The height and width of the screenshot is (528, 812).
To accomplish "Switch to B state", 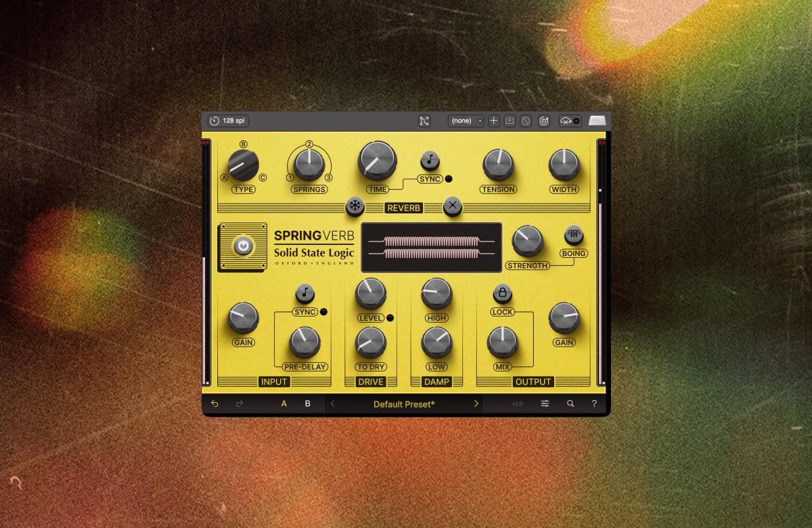I will [308, 403].
